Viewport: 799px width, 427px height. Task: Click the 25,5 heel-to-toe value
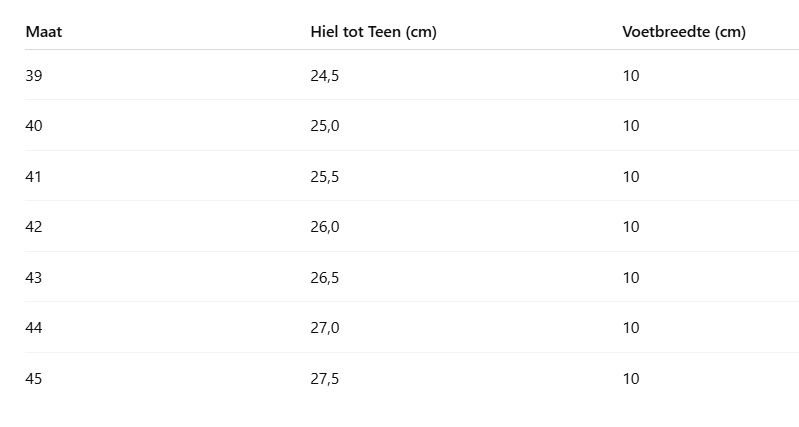click(325, 177)
